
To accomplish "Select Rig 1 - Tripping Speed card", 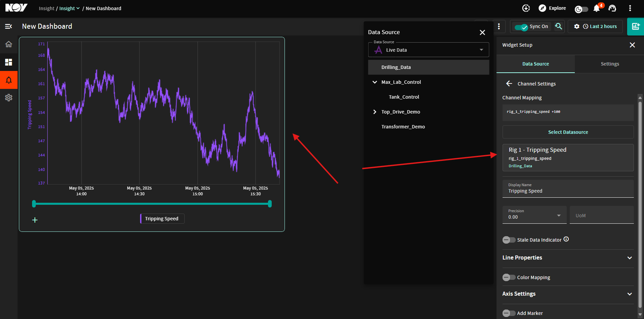I will point(568,157).
